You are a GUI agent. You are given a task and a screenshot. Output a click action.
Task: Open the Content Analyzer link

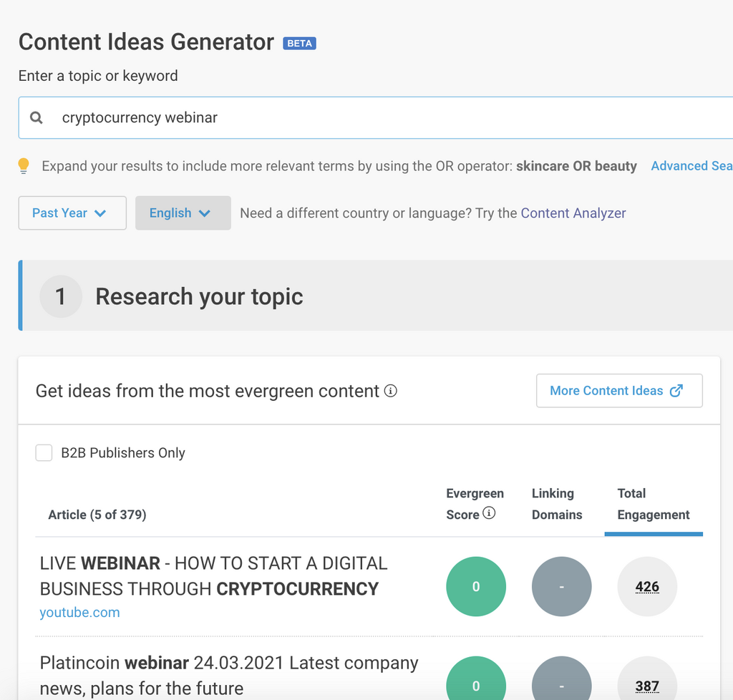pyautogui.click(x=573, y=213)
